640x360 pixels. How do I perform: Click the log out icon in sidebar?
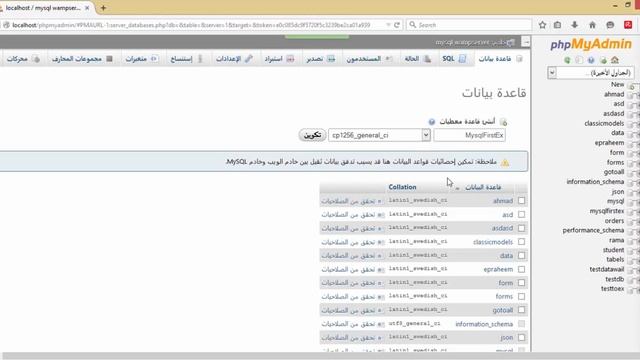click(603, 60)
